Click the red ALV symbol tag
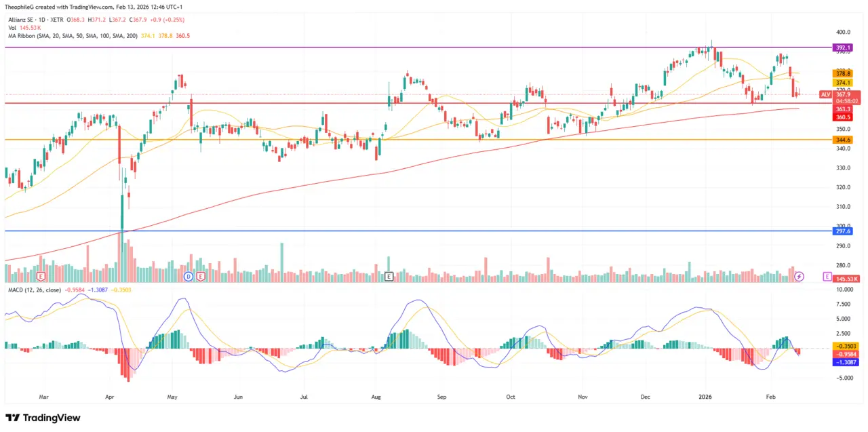The image size is (868, 432). [x=825, y=94]
